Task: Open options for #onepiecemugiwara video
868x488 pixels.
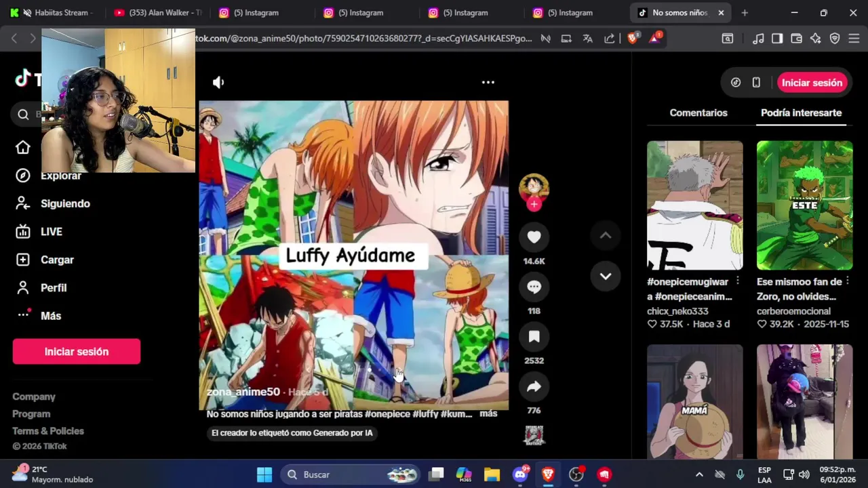Action: [x=738, y=281]
